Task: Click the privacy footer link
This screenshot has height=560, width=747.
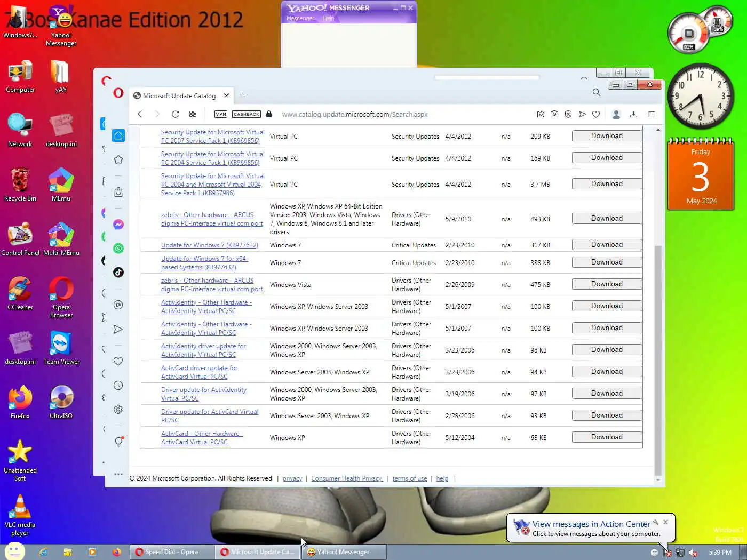Action: tap(292, 478)
